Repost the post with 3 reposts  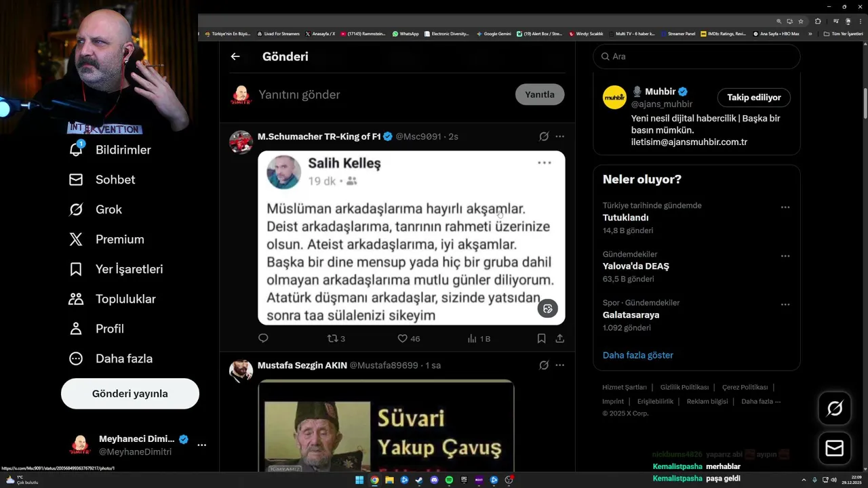[336, 338]
